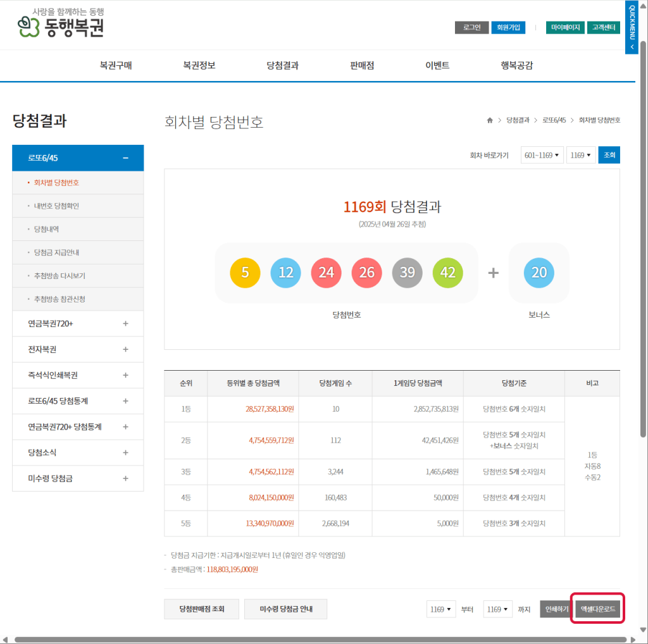Expand 연금복권720+ with plus icon

125,324
